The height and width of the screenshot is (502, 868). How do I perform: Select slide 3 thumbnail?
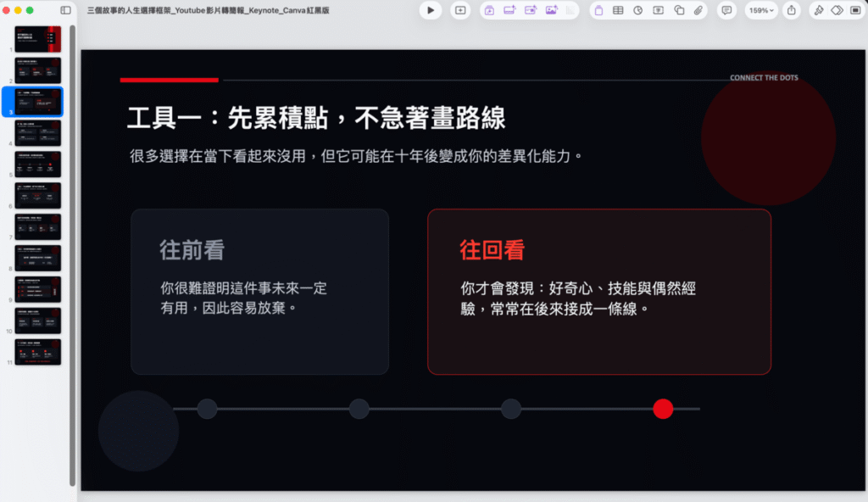[37, 102]
